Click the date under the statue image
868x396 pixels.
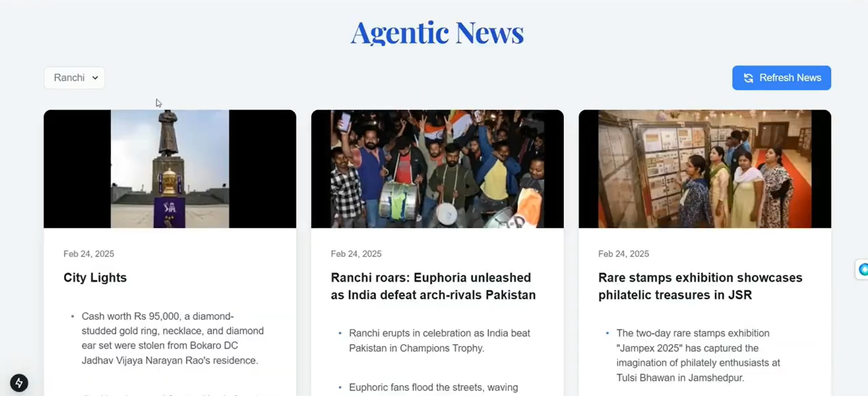pyautogui.click(x=89, y=253)
